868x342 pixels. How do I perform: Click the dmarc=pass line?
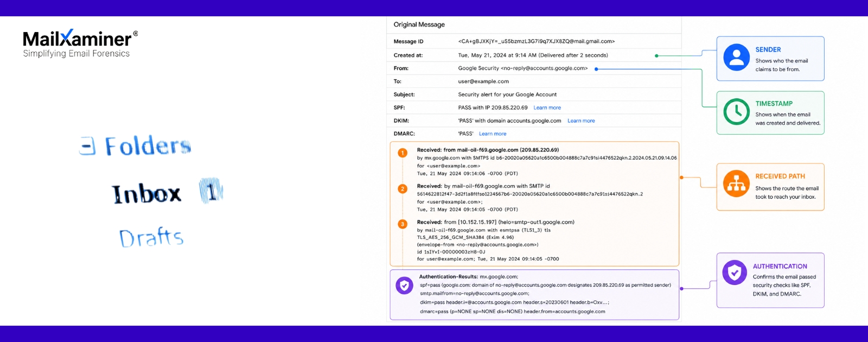[x=513, y=312]
